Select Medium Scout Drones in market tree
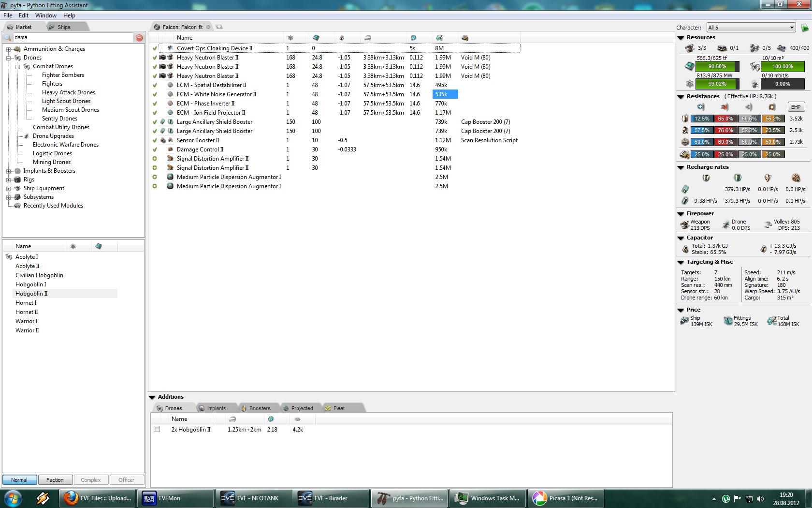The width and height of the screenshot is (812, 508). 71,110
